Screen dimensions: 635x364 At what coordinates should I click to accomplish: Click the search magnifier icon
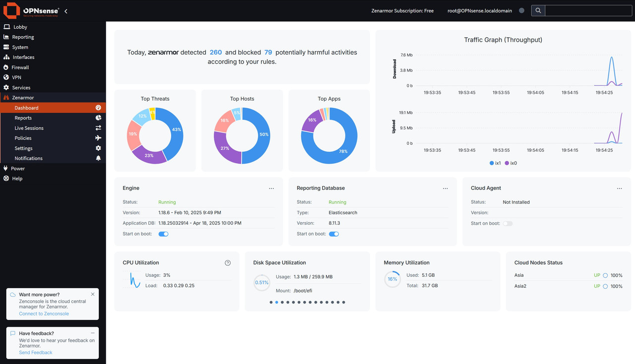point(538,10)
